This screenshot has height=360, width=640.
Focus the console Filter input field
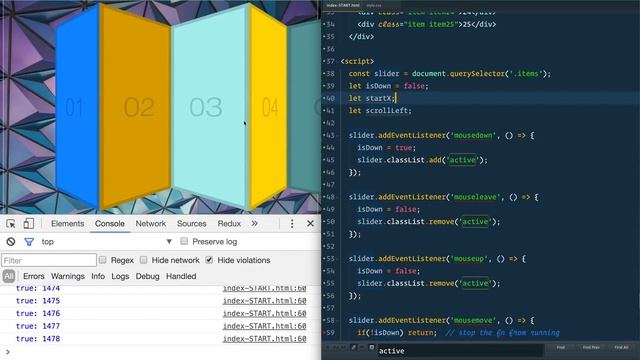click(x=49, y=260)
